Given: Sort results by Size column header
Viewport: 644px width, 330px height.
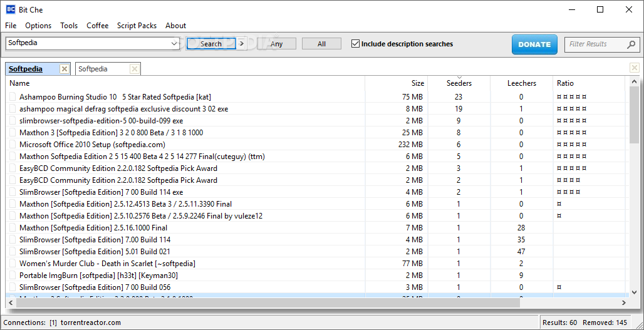Looking at the screenshot, I should [397, 83].
